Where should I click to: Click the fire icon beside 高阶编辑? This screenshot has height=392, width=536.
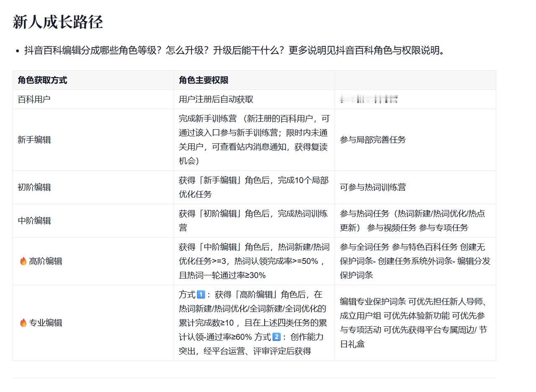click(x=23, y=261)
